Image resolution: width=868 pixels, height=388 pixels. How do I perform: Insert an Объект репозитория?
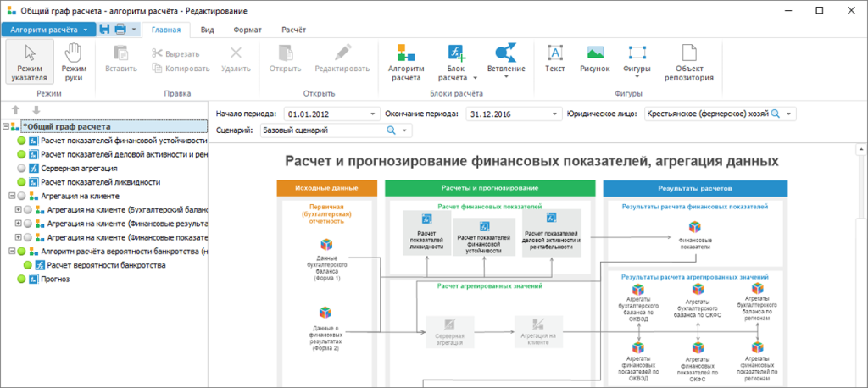pyautogui.click(x=688, y=63)
